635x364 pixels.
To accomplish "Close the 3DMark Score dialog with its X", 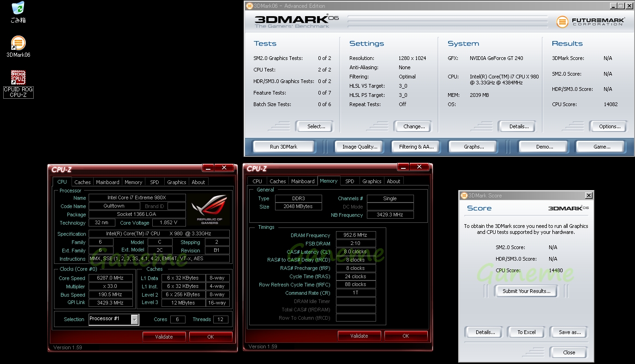I will (588, 196).
